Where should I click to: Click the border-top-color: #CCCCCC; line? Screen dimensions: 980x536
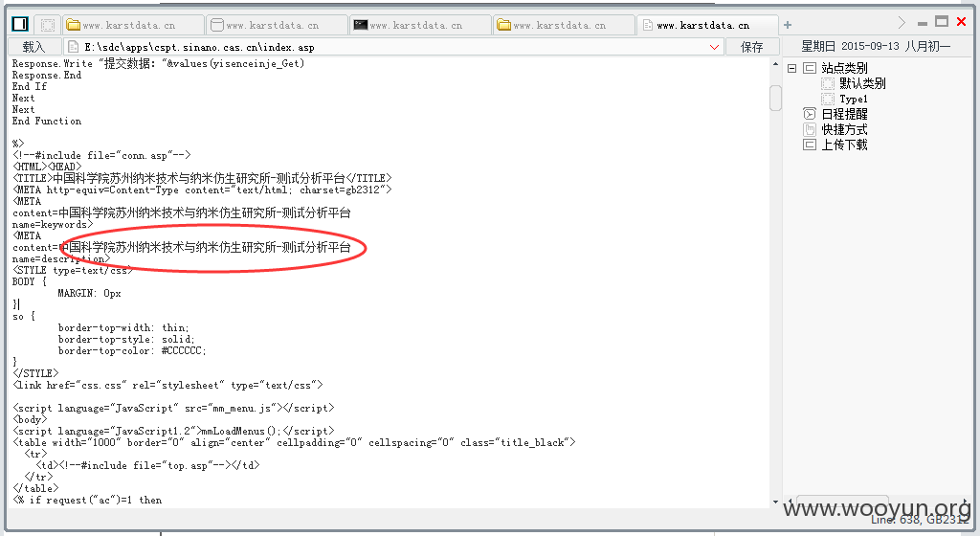click(132, 351)
